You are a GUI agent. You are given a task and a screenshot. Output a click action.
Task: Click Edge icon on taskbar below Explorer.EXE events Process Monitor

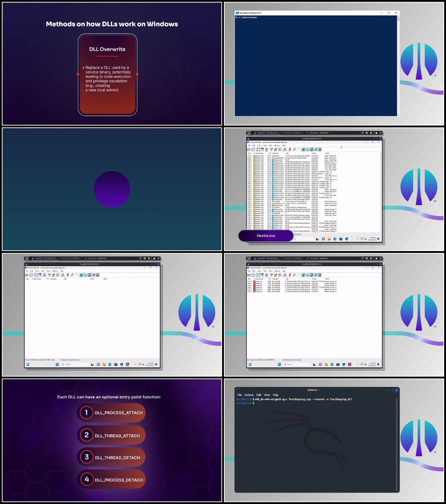click(x=335, y=239)
